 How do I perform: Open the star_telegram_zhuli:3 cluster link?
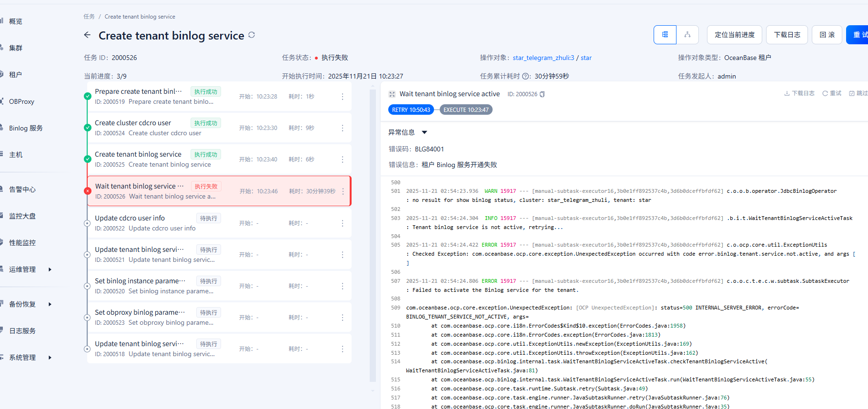[543, 58]
